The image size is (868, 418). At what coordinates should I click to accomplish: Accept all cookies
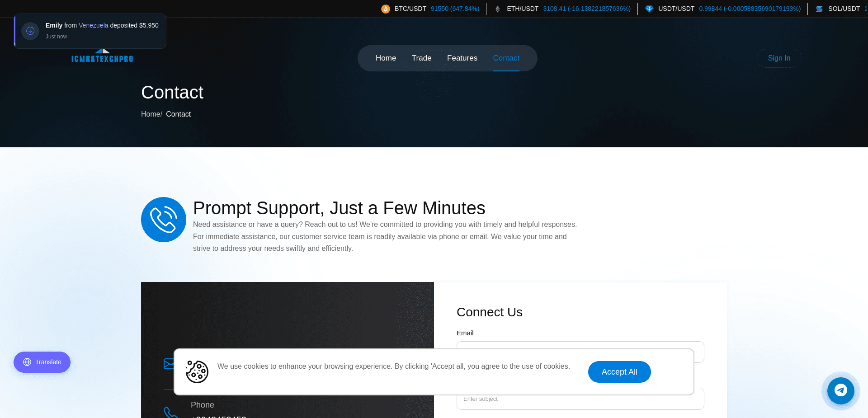(x=619, y=372)
